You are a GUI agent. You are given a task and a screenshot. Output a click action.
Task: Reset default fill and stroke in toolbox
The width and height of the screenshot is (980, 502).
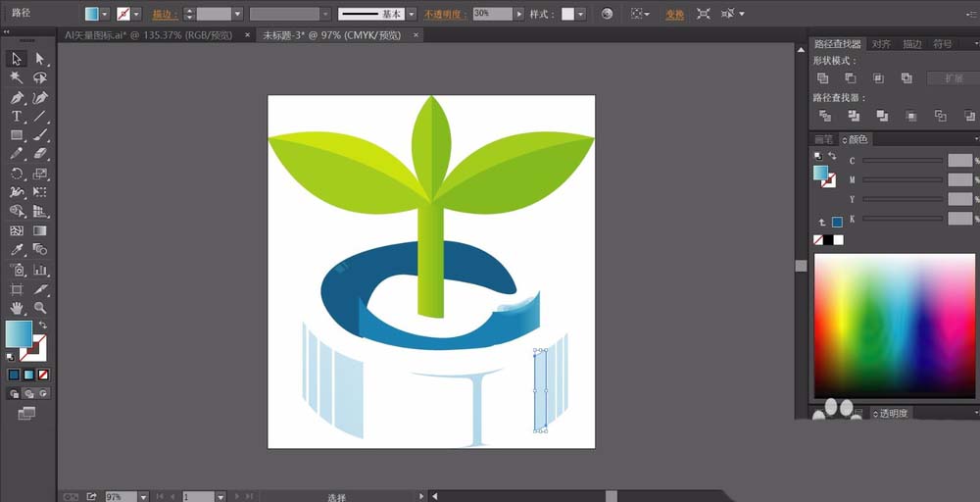(x=11, y=357)
